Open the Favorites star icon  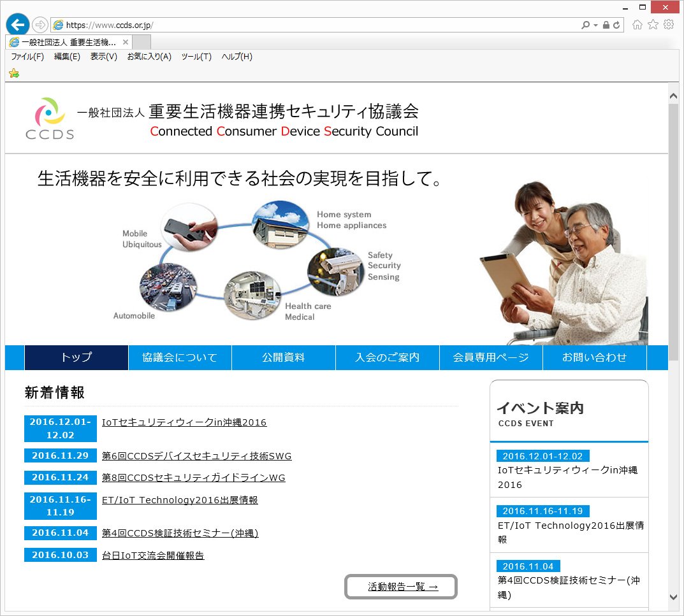[653, 24]
